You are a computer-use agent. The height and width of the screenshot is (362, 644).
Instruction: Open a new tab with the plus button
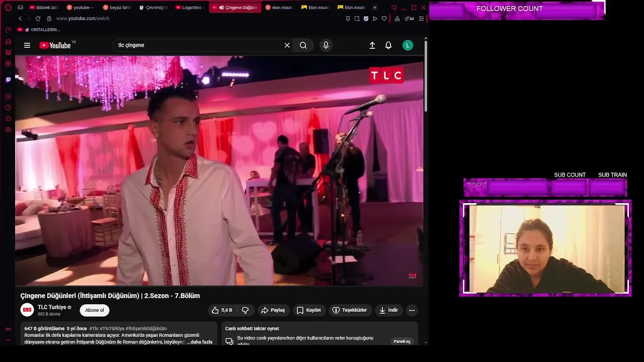point(374,8)
